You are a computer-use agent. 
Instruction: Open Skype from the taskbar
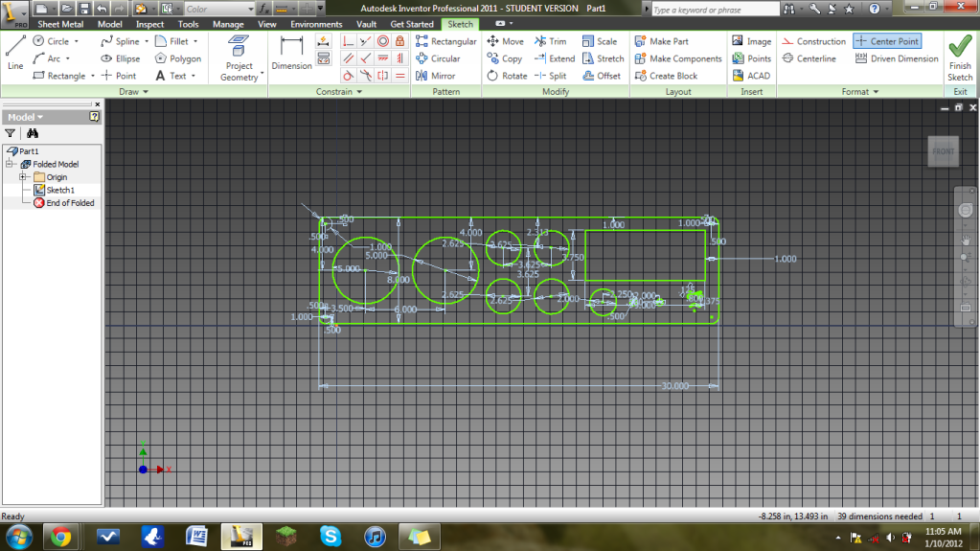pyautogui.click(x=330, y=537)
